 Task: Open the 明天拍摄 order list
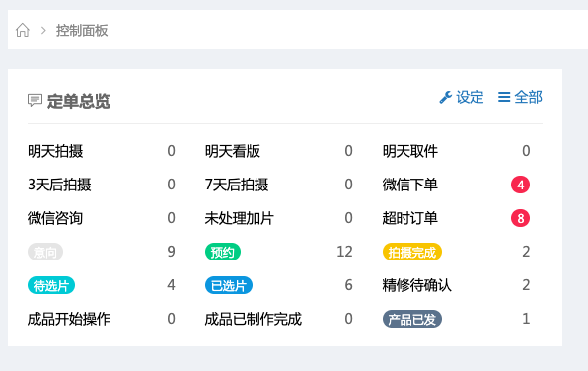pos(55,151)
